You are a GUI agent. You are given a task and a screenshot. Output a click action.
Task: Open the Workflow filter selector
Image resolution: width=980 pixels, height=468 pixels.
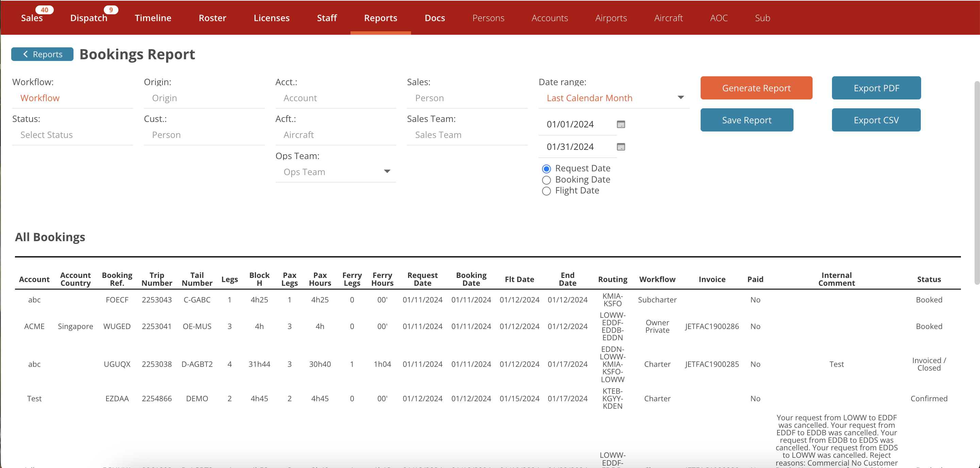click(x=72, y=98)
